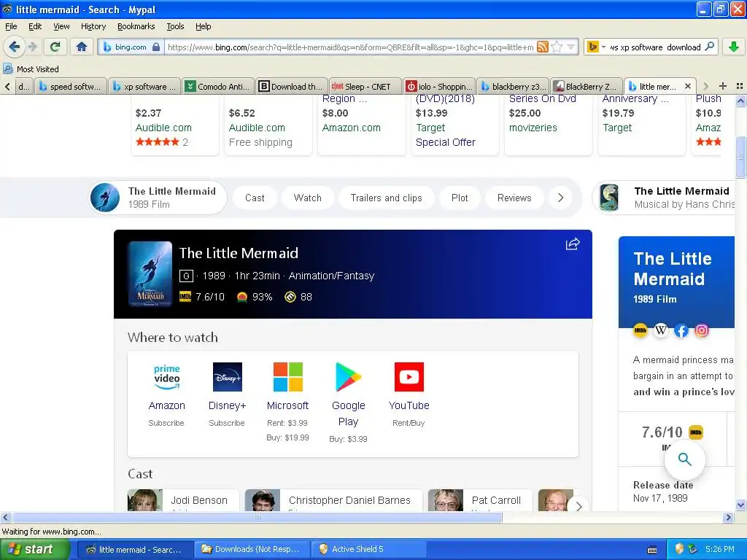747x560 pixels.
Task: Select The Little Mermaid 1989 Film chip
Action: click(158, 198)
